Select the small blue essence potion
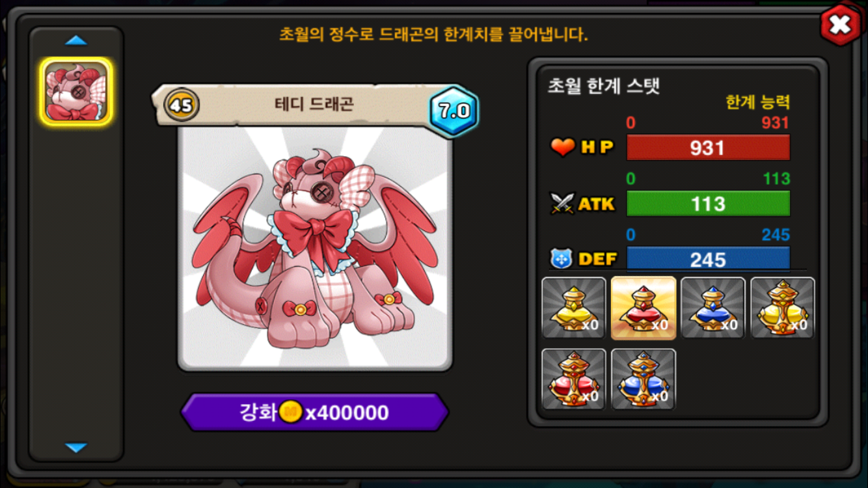This screenshot has width=868, height=488. pyautogui.click(x=713, y=308)
